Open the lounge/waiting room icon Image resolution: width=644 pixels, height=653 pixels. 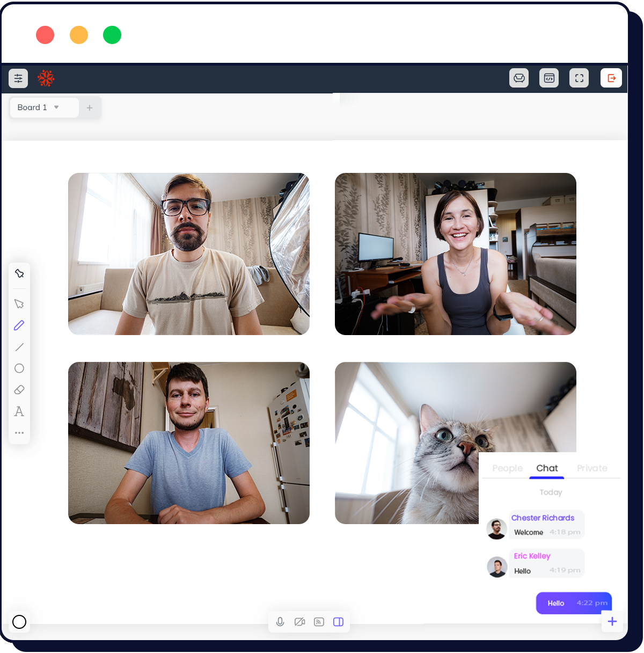click(x=518, y=78)
